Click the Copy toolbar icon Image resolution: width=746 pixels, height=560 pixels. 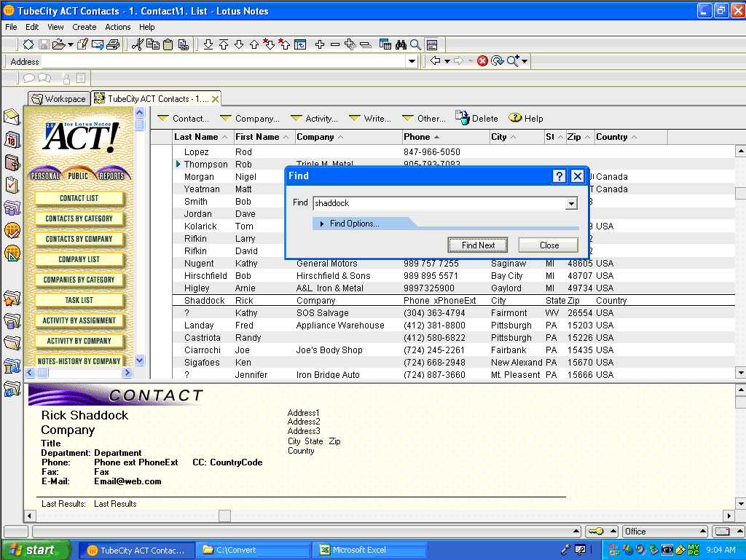pyautogui.click(x=153, y=44)
